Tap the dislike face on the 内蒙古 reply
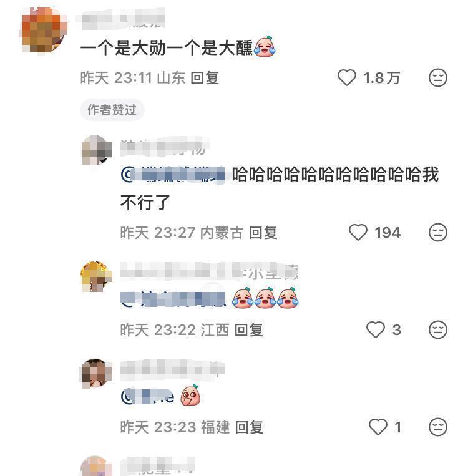468x476 pixels. (437, 233)
